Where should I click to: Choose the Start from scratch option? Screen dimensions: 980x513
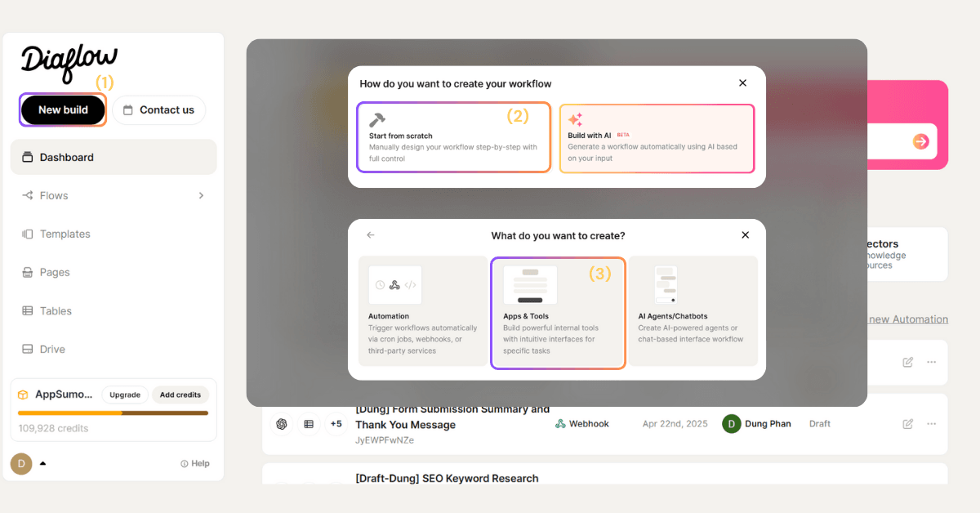point(453,137)
